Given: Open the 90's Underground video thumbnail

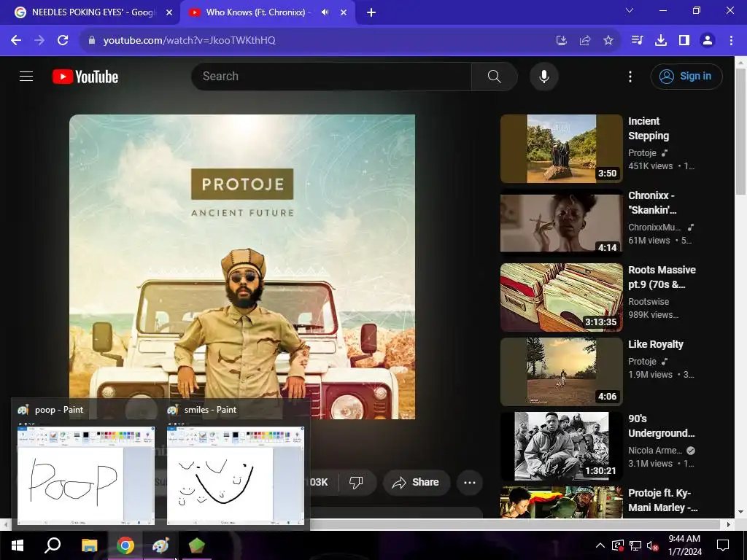Looking at the screenshot, I should [x=561, y=446].
